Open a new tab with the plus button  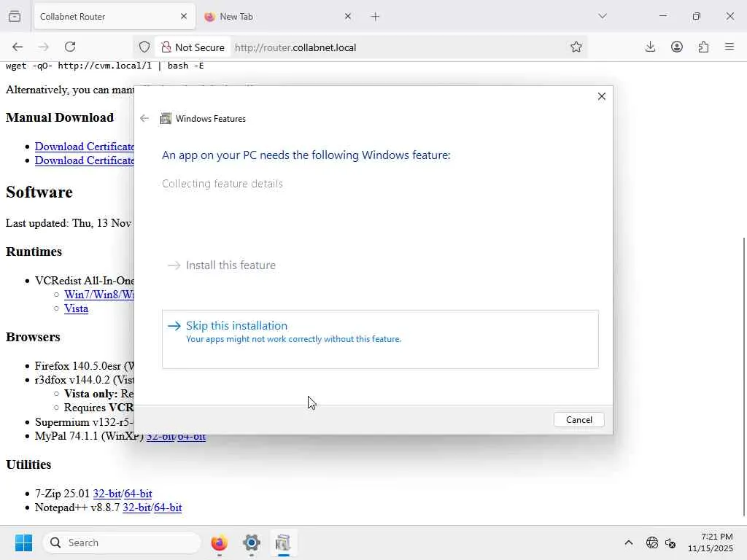click(376, 17)
